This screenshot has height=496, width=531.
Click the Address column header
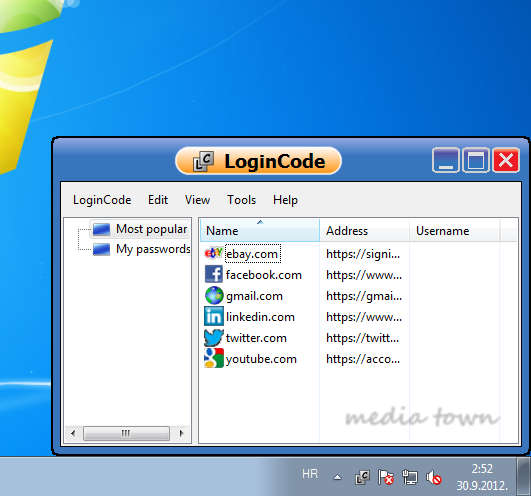tap(365, 231)
